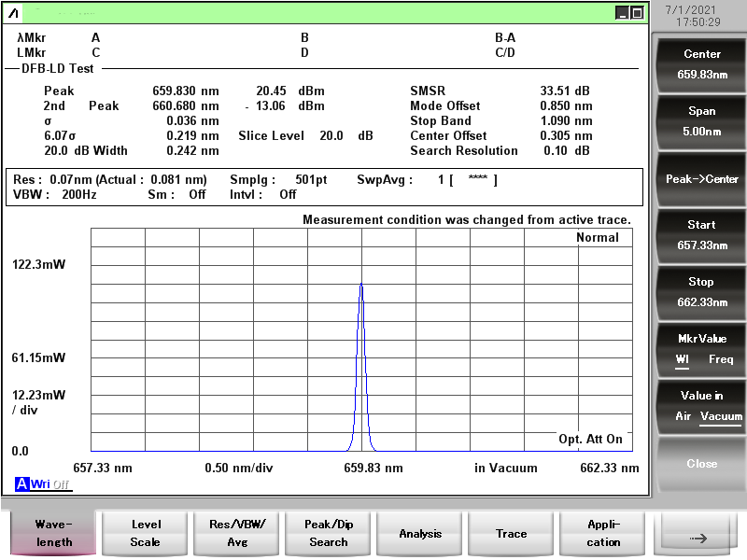This screenshot has width=747, height=560.
Task: Expand the Trace menu
Action: click(x=512, y=533)
